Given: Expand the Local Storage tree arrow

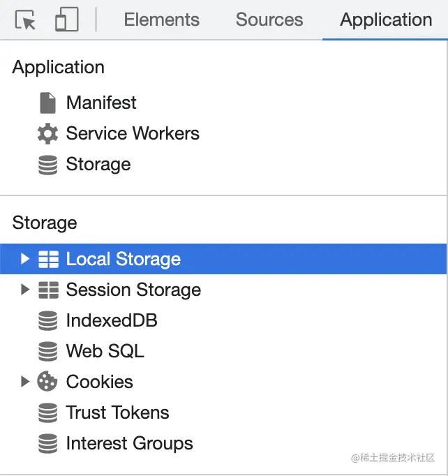Looking at the screenshot, I should pyautogui.click(x=25, y=259).
